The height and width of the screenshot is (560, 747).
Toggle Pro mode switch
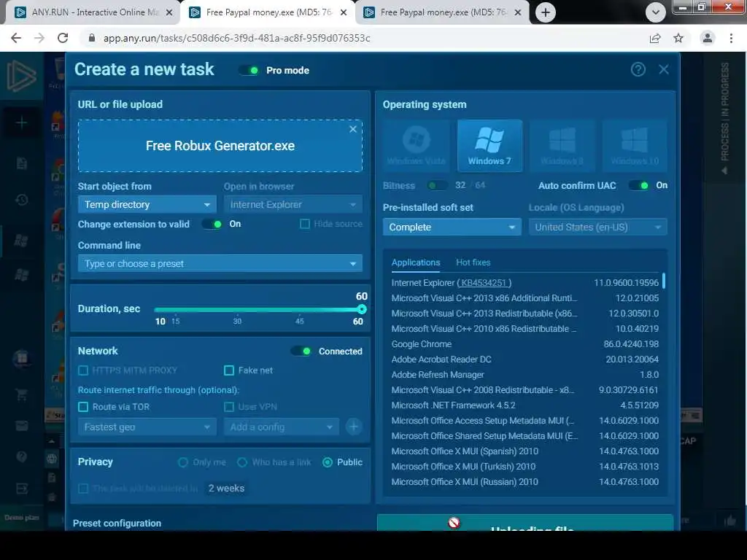click(x=249, y=71)
